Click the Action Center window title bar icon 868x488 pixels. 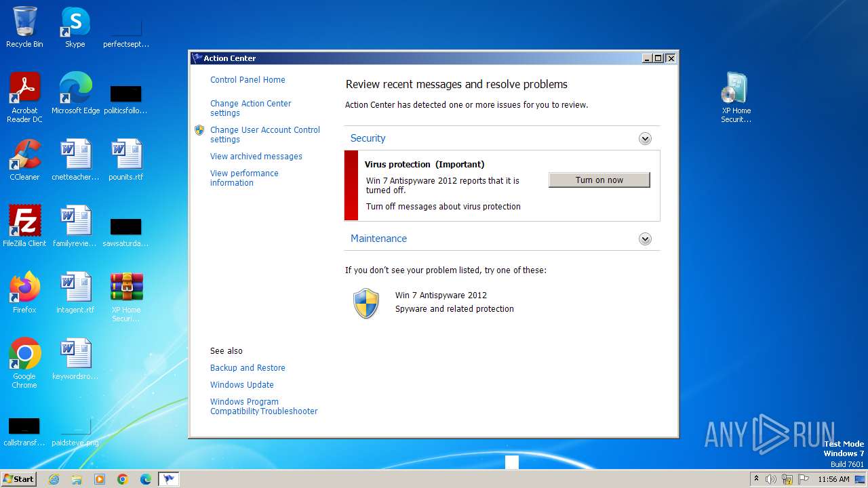point(197,58)
